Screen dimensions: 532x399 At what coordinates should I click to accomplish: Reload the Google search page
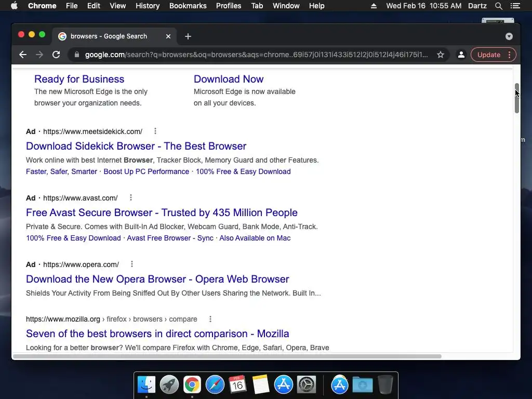point(56,55)
